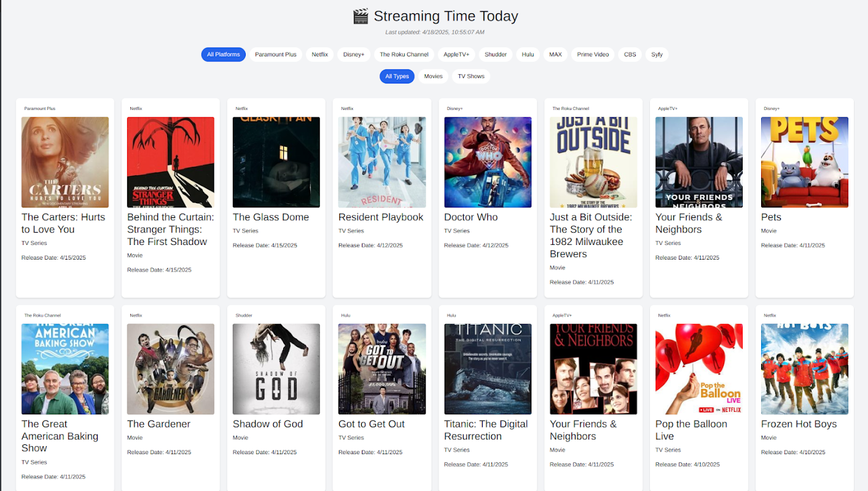Viewport: 868px width, 491px height.
Task: Filter by Paramount Plus platform
Action: coord(276,55)
